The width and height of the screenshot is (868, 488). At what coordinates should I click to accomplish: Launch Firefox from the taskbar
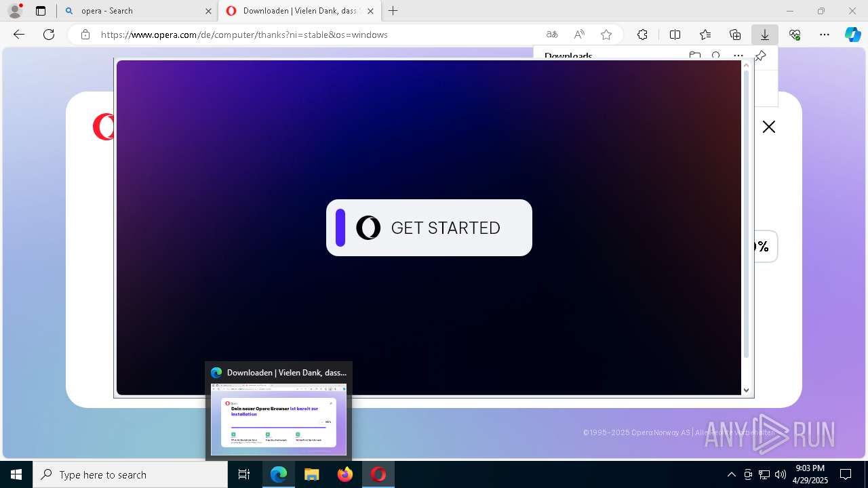(x=345, y=474)
